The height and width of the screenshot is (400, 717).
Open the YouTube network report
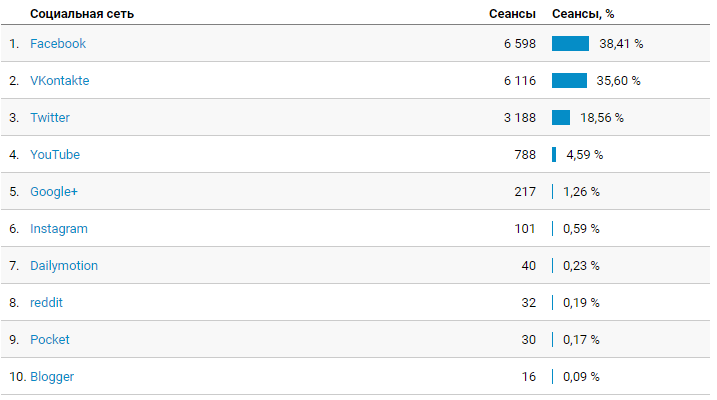(x=55, y=155)
